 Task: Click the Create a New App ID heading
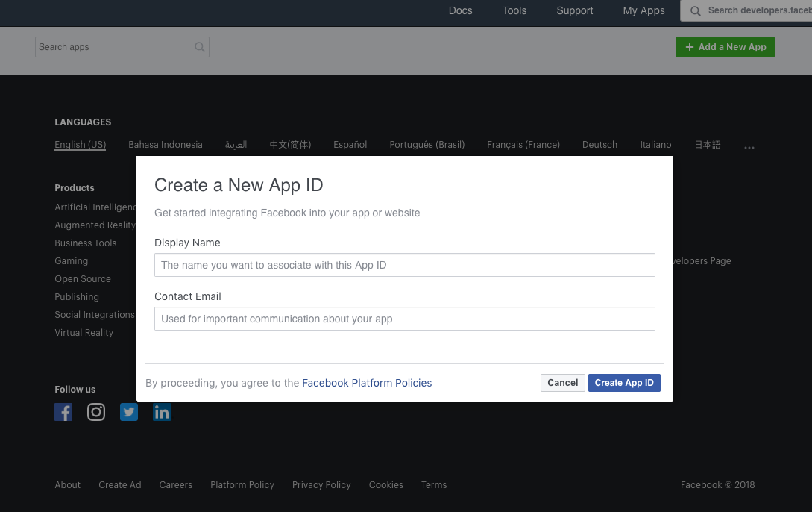pyautogui.click(x=239, y=185)
